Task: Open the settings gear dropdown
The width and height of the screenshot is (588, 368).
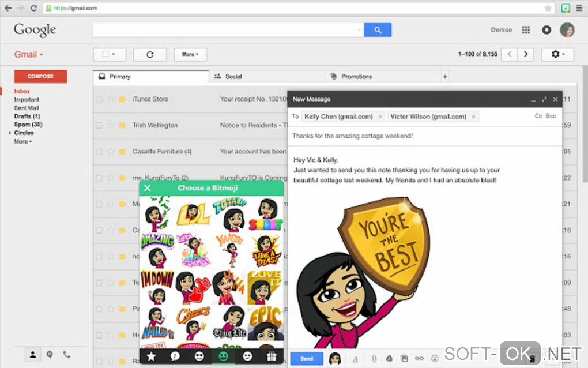Action: click(557, 54)
